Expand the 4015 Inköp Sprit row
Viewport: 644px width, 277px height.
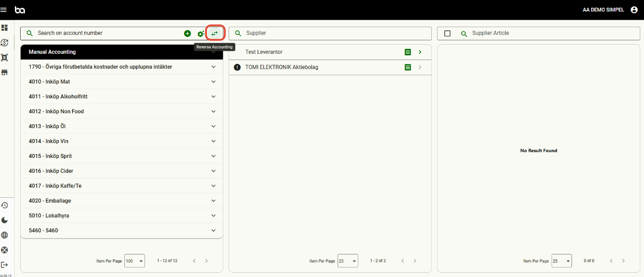coord(214,156)
